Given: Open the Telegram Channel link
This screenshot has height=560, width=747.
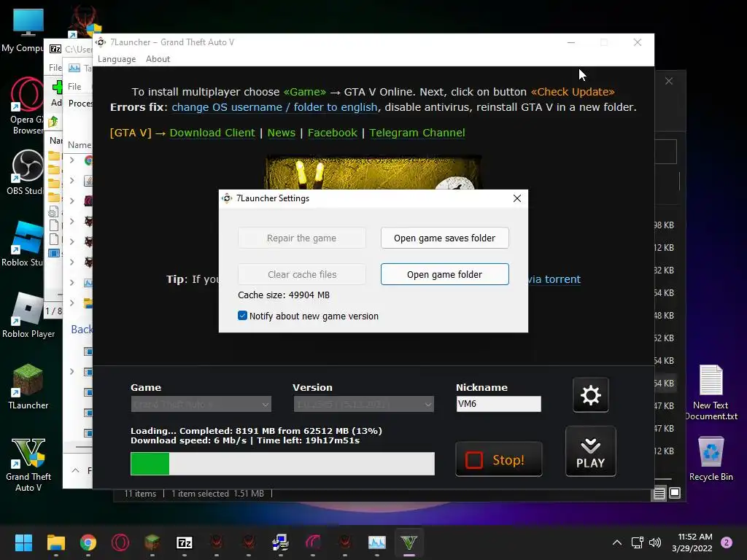Looking at the screenshot, I should pos(417,133).
